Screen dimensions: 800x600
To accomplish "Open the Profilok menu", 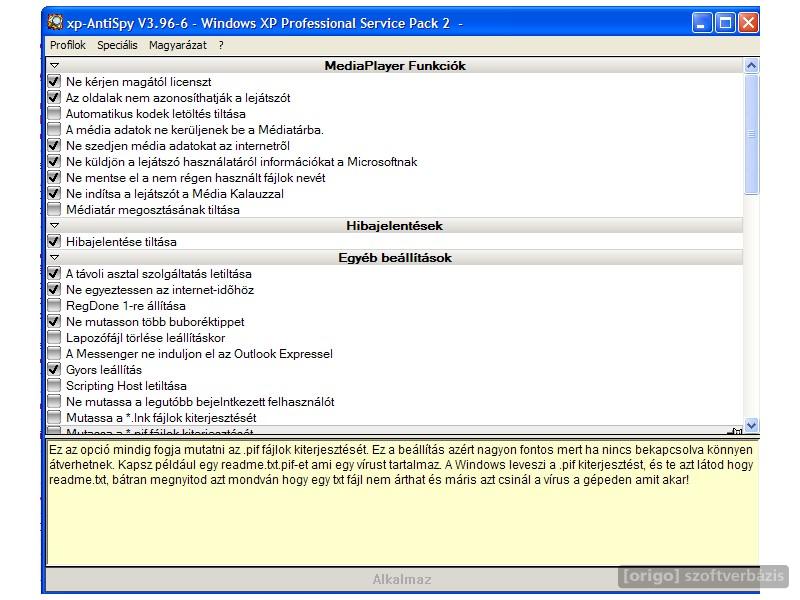I will coord(68,45).
